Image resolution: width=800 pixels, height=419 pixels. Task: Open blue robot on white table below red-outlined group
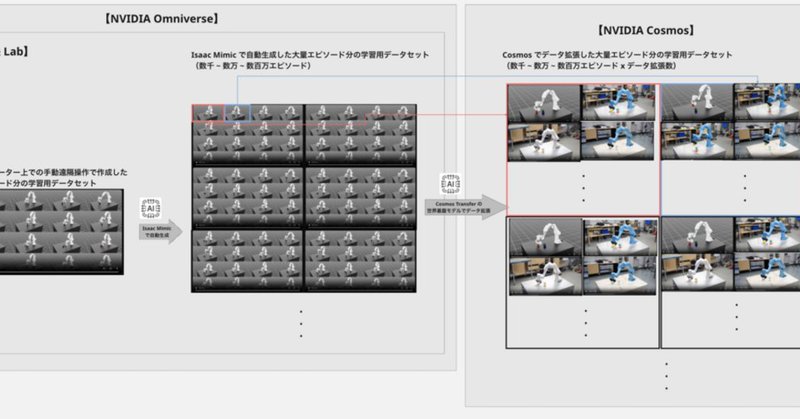click(x=620, y=237)
